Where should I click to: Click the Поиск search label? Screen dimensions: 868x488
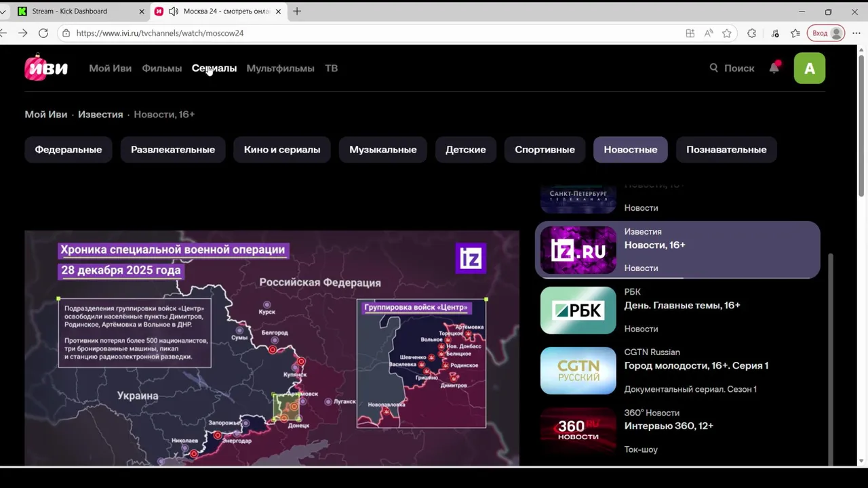pos(739,68)
